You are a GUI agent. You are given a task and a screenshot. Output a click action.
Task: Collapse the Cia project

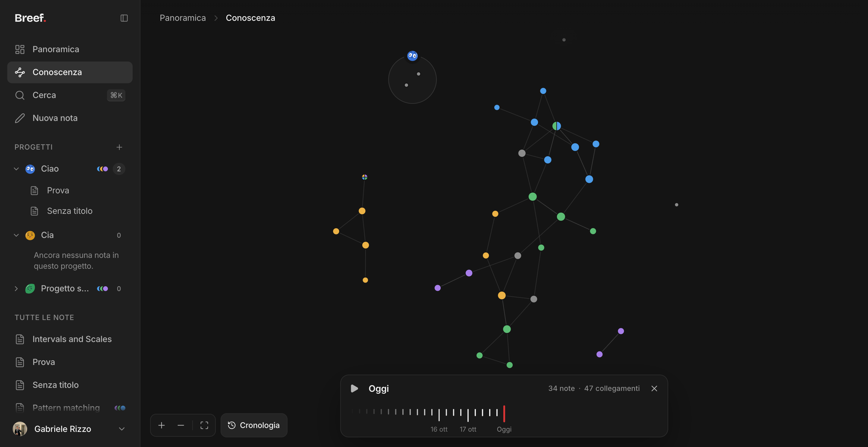[16, 235]
